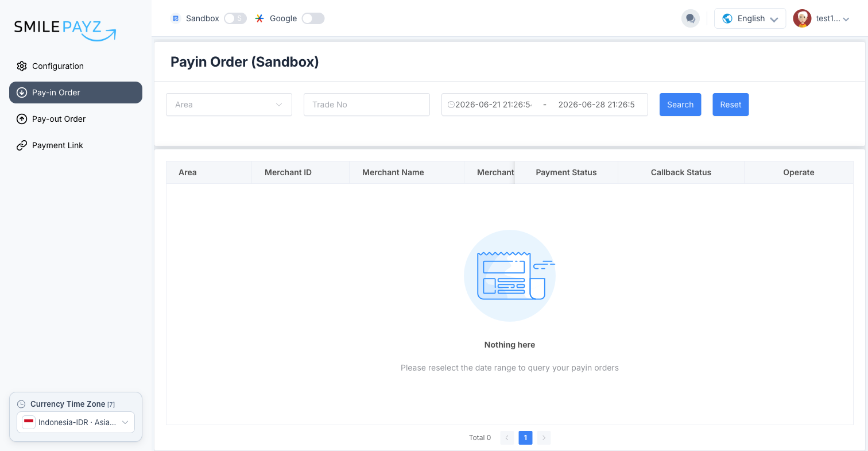Select page 1 in pagination

[525, 438]
